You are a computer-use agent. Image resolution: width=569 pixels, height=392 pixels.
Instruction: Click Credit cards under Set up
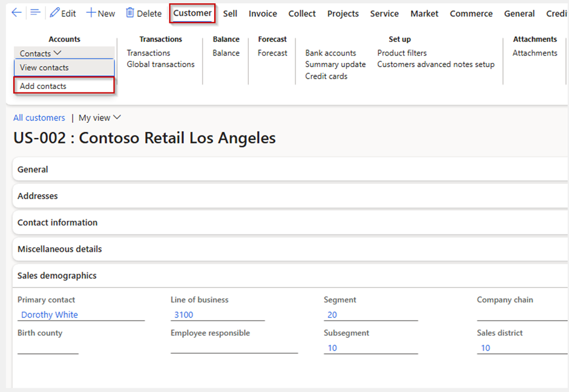[x=326, y=76]
